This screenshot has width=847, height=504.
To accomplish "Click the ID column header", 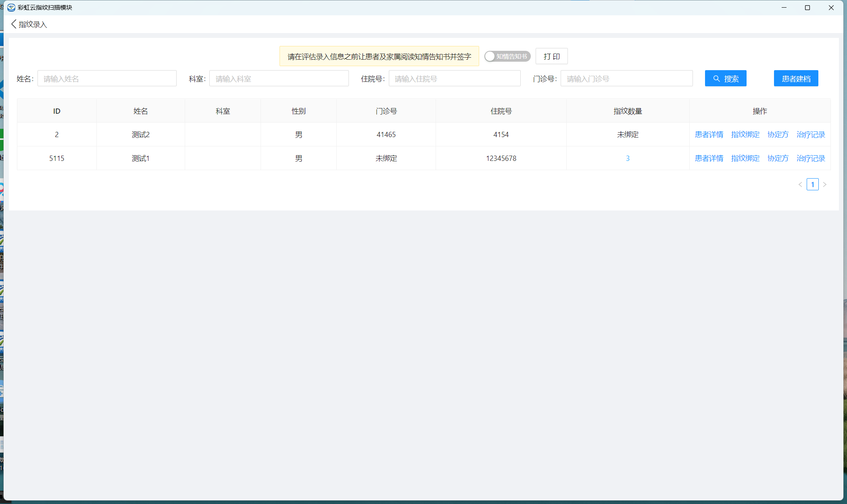I will pyautogui.click(x=57, y=111).
